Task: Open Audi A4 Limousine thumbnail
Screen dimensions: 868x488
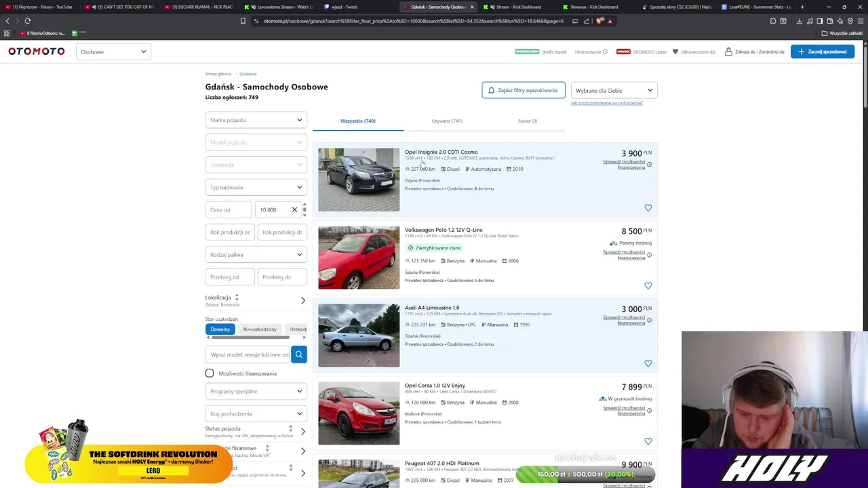Action: tap(359, 335)
